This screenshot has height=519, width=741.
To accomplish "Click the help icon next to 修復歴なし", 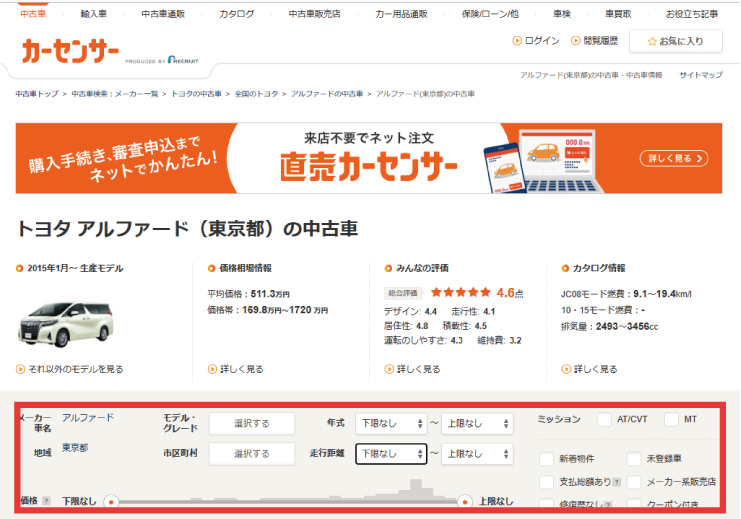I will (x=608, y=504).
